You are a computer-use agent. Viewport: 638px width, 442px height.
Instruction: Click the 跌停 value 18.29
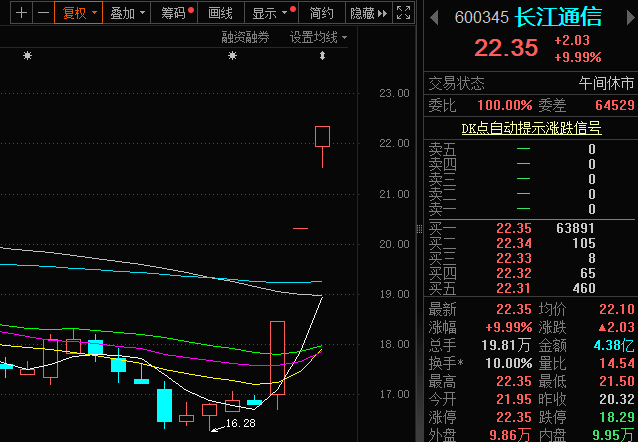tap(616, 417)
